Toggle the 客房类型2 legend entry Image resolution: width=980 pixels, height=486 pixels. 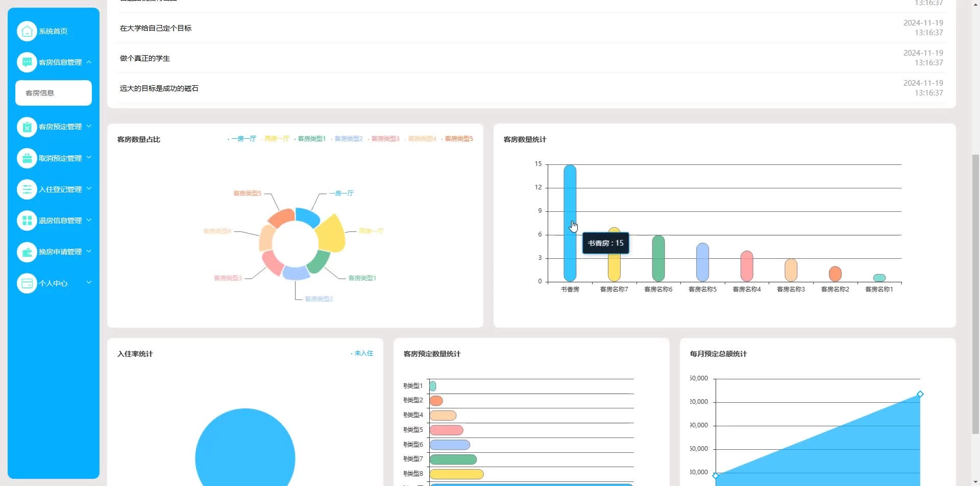(347, 139)
